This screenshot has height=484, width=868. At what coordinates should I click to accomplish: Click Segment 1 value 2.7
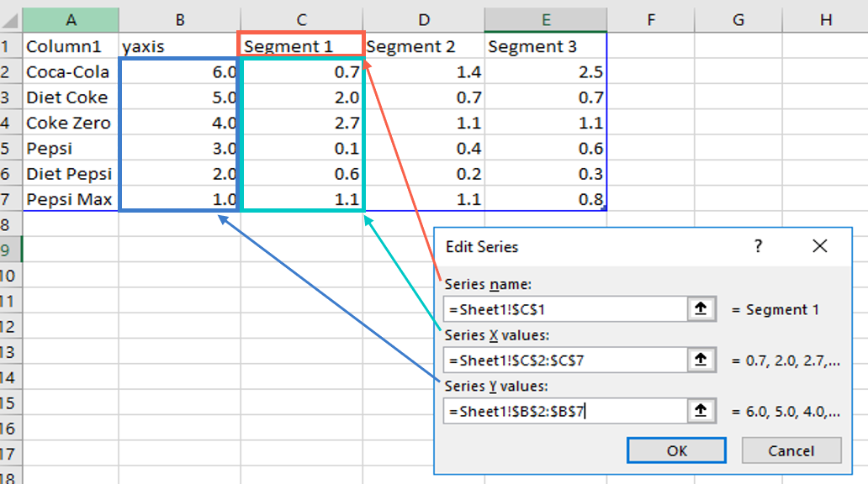(x=302, y=123)
